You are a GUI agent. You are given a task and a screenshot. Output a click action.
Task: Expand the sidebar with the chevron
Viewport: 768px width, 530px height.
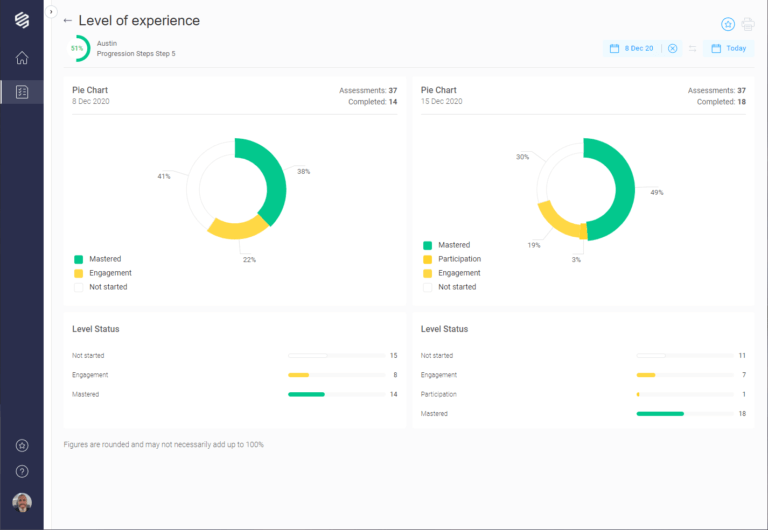51,11
